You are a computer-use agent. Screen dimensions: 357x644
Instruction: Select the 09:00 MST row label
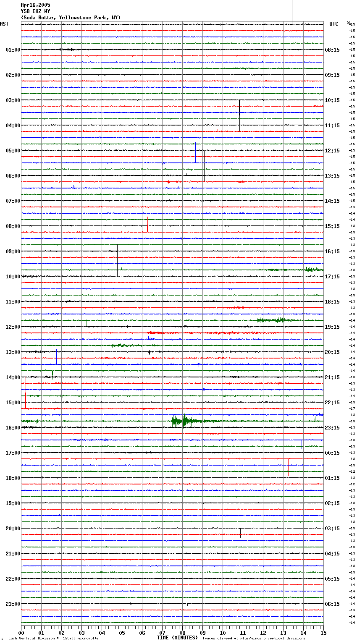tap(13, 251)
